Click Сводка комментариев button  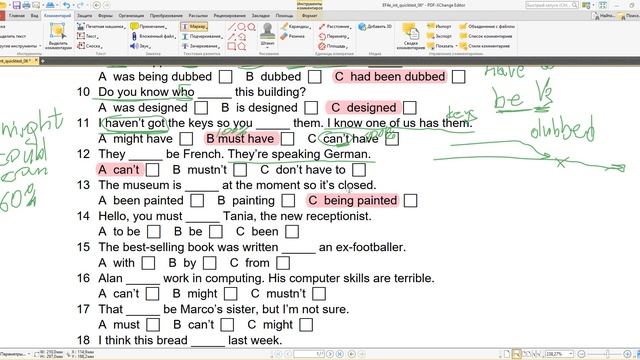click(410, 37)
